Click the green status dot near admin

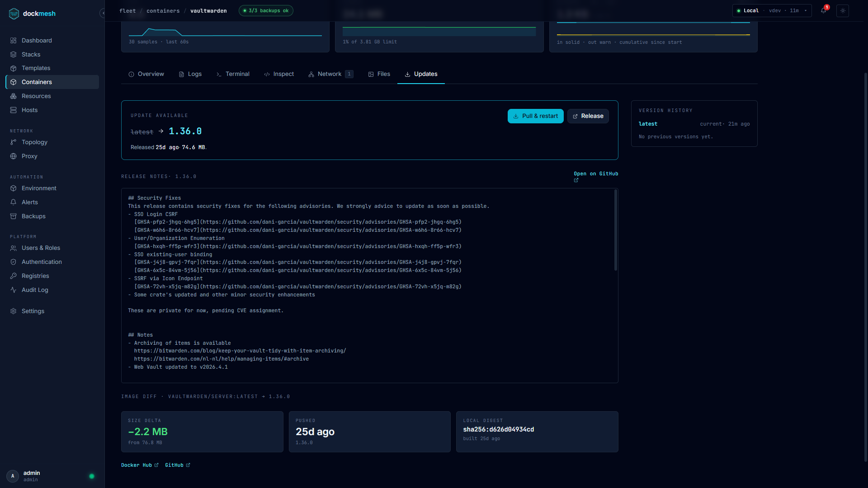coord(92,476)
